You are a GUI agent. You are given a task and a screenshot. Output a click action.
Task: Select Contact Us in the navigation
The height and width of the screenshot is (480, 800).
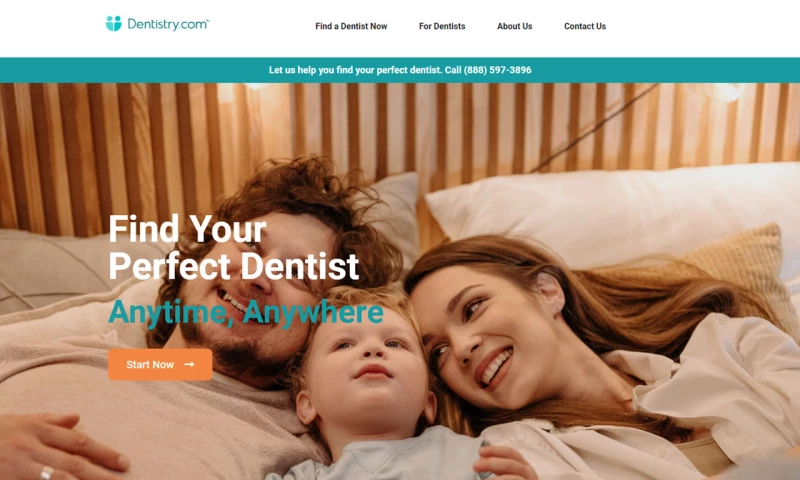(585, 26)
